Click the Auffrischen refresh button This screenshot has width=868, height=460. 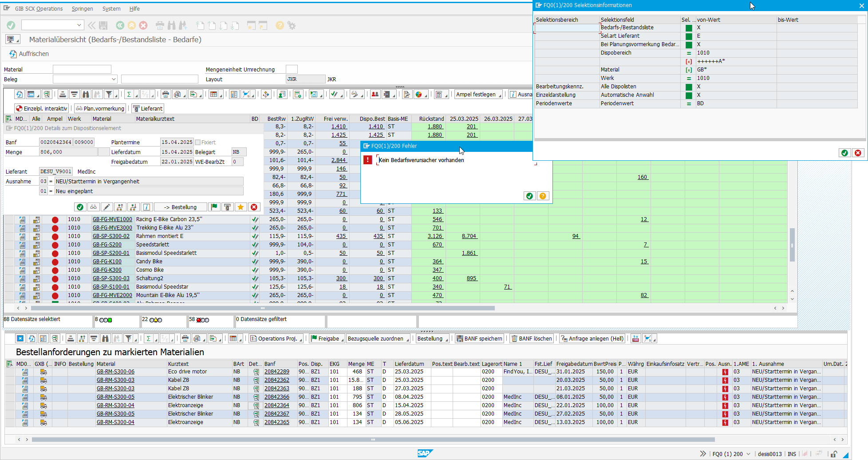[29, 54]
